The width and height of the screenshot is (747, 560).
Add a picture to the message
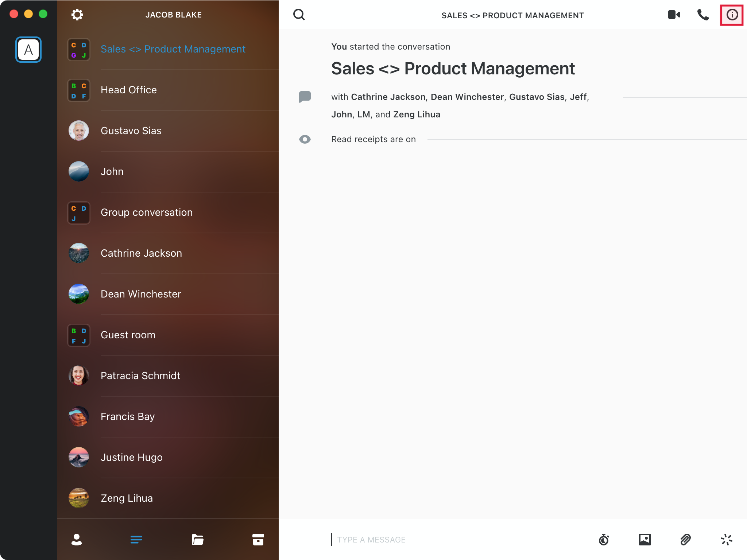coord(645,540)
